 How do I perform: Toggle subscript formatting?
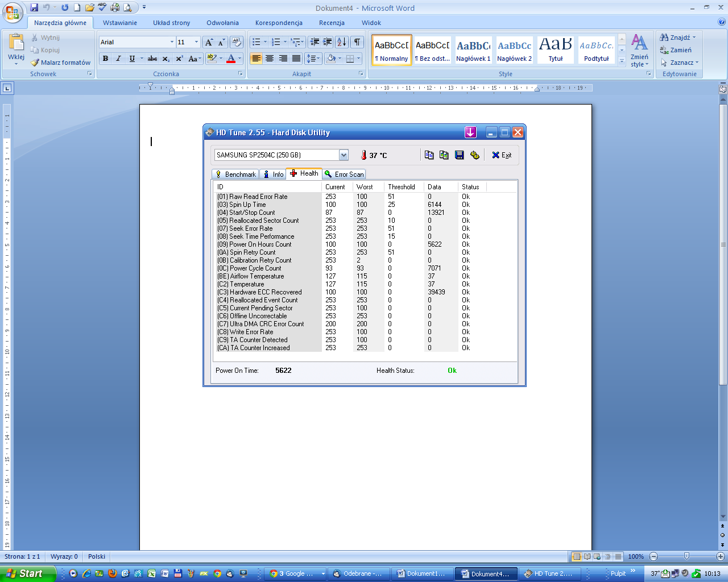pos(166,59)
